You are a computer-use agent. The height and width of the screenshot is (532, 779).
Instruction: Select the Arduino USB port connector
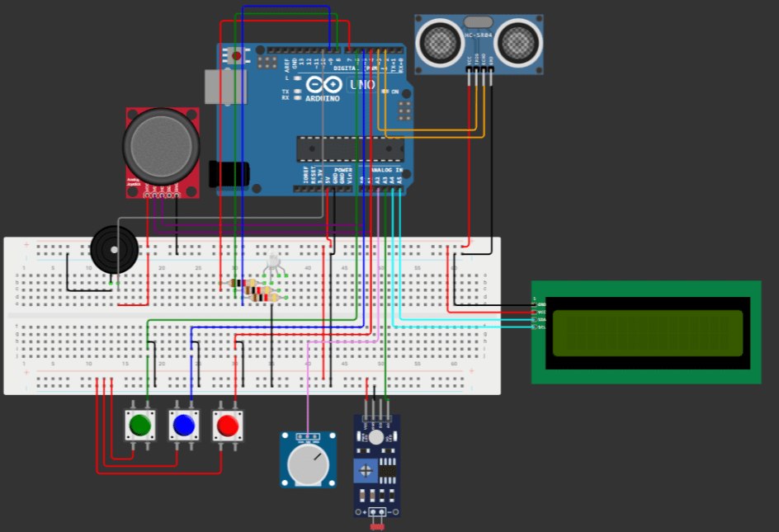[224, 87]
